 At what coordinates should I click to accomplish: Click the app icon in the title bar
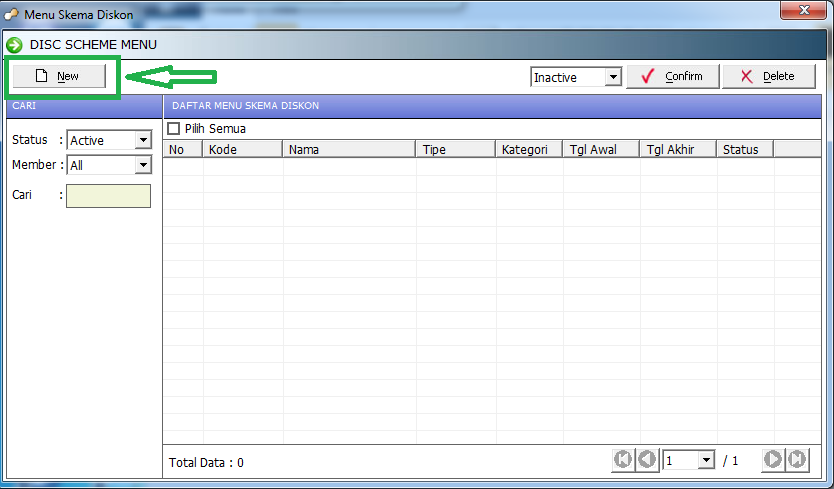pos(11,14)
